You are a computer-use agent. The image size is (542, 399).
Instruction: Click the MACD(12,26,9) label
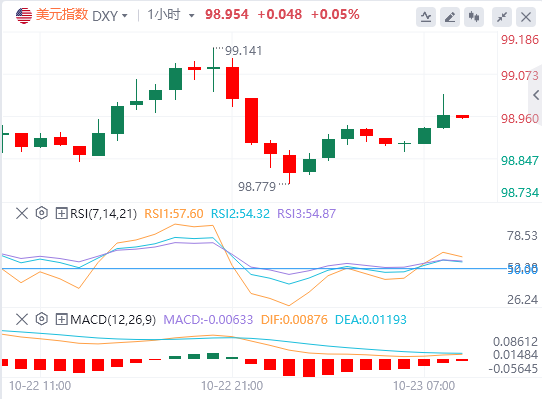pos(113,320)
